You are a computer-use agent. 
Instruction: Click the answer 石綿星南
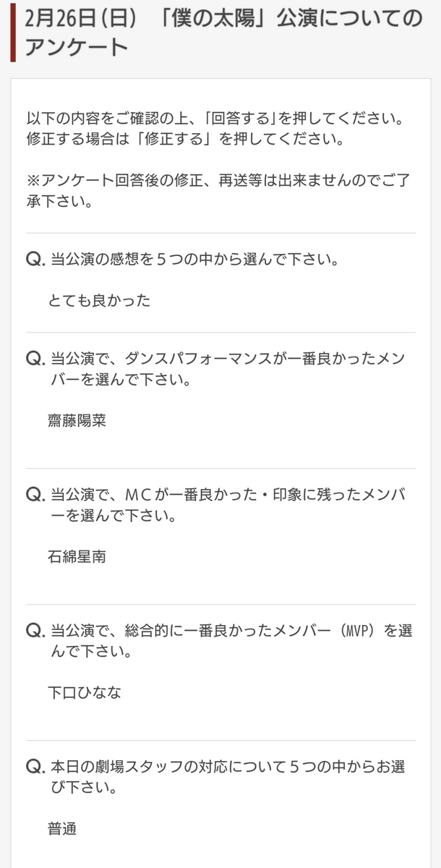77,556
